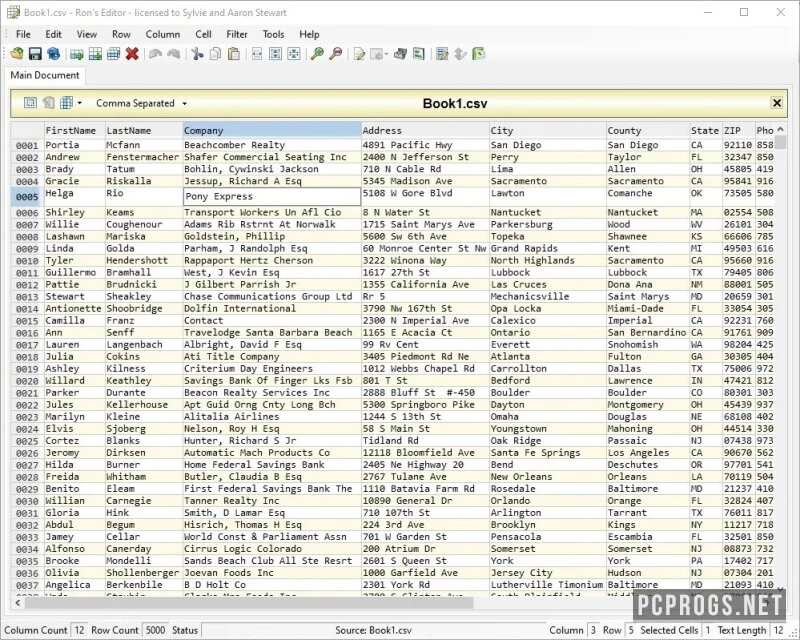Open the File menu
This screenshot has height=640, width=800.
pyautogui.click(x=23, y=34)
